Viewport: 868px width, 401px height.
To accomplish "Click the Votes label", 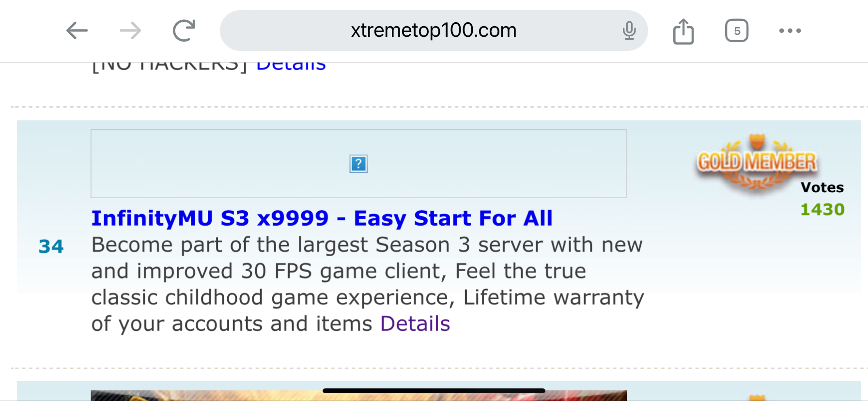I will click(x=822, y=187).
